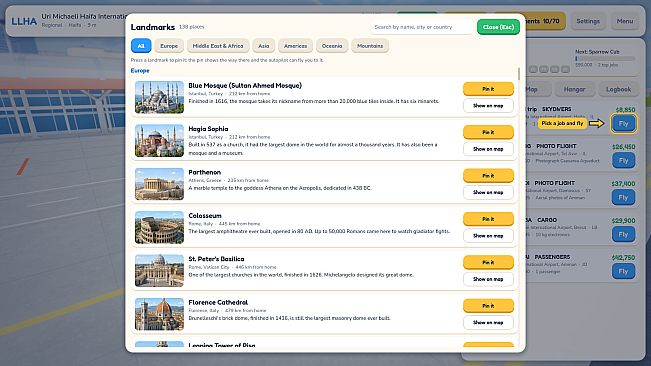
Task: Open Settings in the top bar
Action: coord(588,21)
